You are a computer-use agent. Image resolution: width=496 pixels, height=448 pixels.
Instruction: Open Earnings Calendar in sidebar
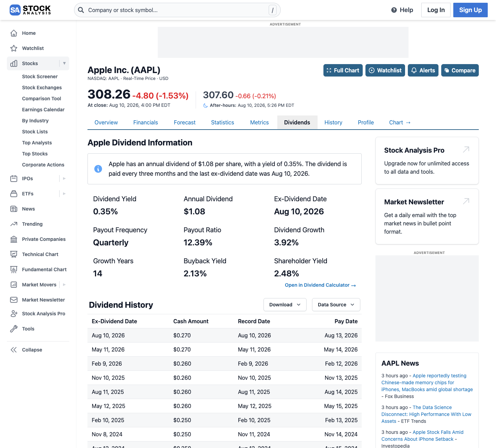pyautogui.click(x=43, y=110)
